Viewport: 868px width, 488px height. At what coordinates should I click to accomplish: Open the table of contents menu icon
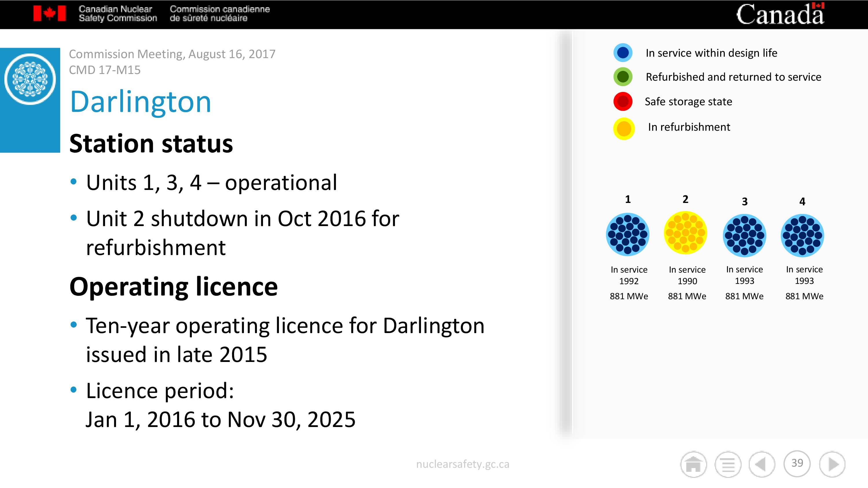tap(728, 464)
